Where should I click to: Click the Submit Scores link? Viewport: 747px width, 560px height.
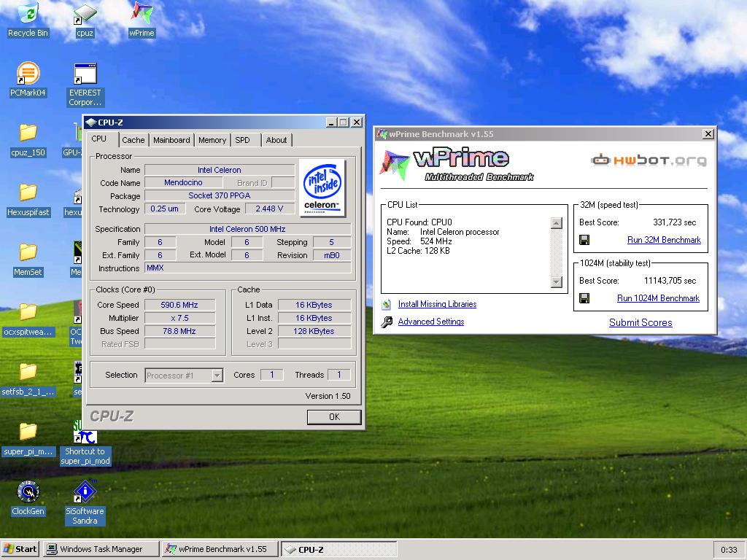[x=640, y=323]
